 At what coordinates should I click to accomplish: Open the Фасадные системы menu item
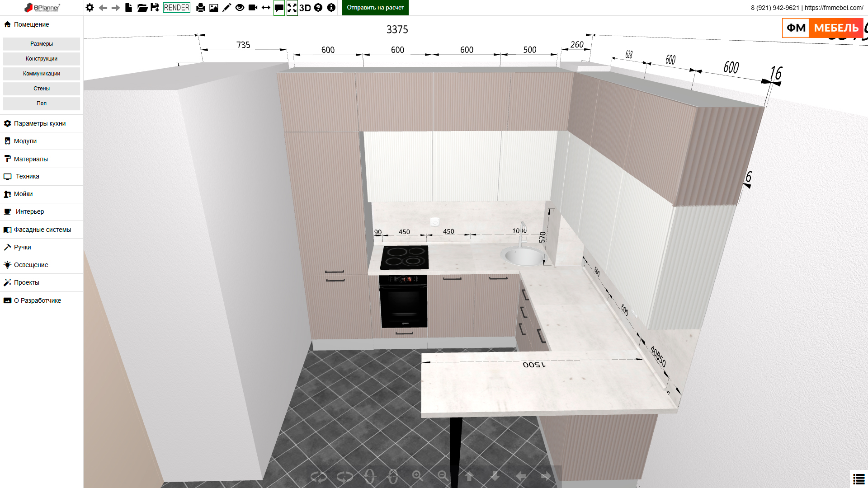(42, 230)
